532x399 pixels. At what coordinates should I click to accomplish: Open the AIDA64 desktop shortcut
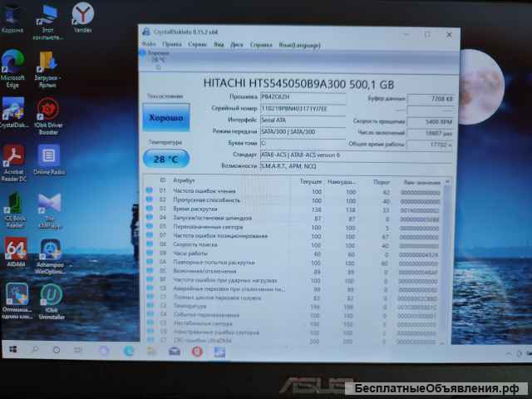point(16,252)
